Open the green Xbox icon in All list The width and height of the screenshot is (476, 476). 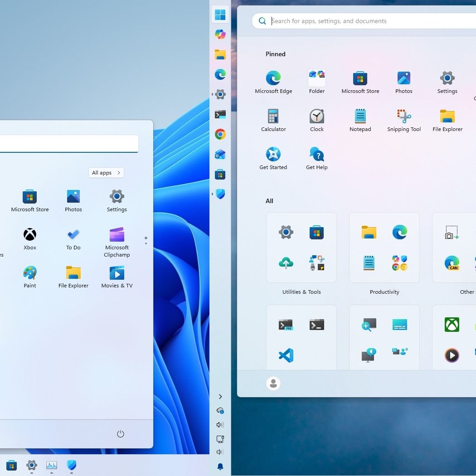452,325
